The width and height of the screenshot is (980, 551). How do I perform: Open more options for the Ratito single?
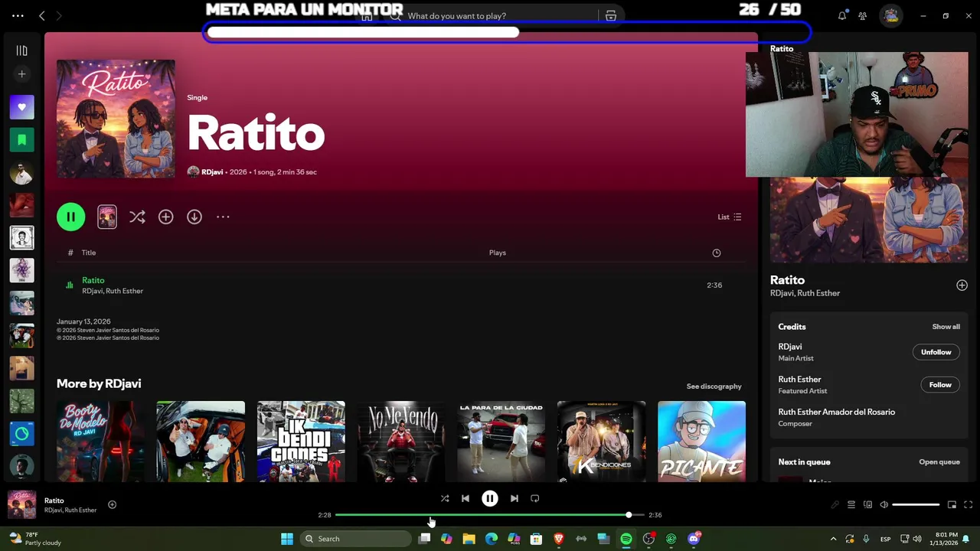tap(223, 217)
